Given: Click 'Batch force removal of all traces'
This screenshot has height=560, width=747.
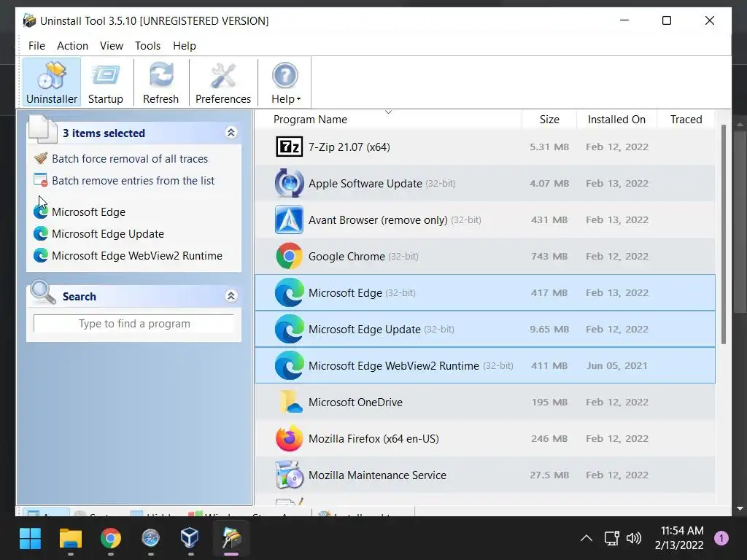Looking at the screenshot, I should [130, 158].
